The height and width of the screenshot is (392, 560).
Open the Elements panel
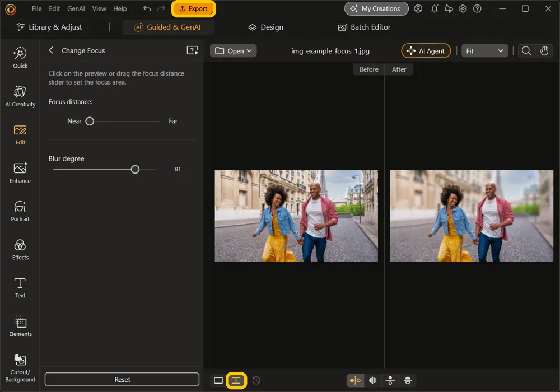coord(20,326)
